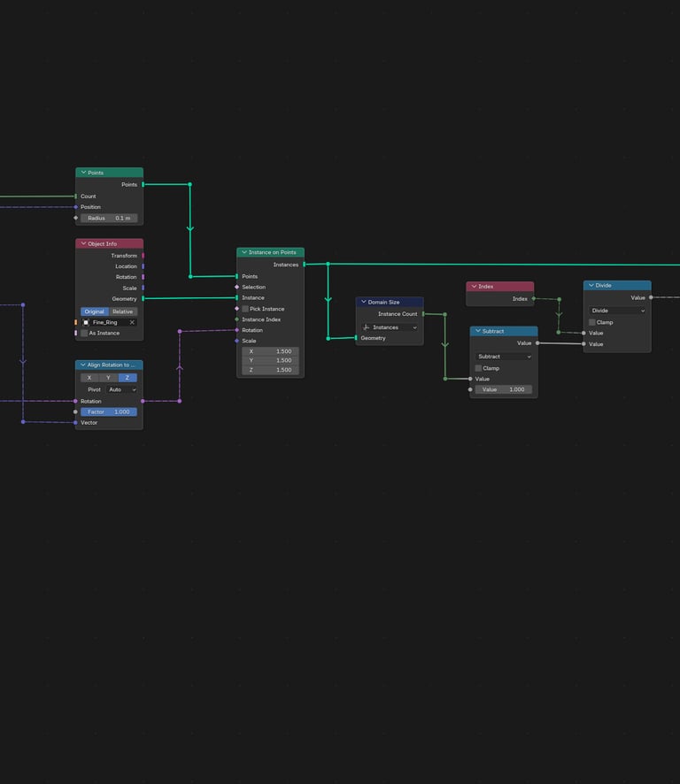Open the Pivot Auto dropdown
680x784 pixels.
[122, 389]
